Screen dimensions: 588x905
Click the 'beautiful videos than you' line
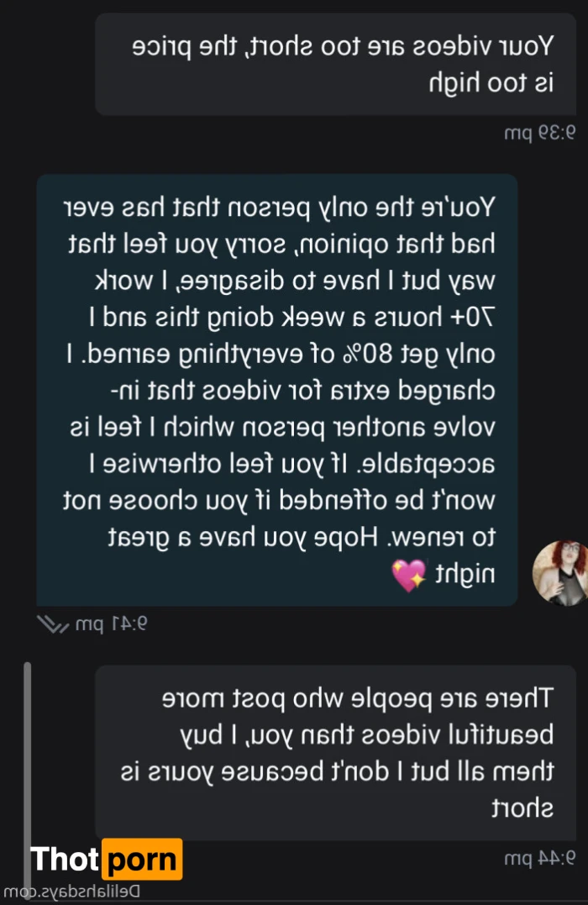[x=367, y=734]
